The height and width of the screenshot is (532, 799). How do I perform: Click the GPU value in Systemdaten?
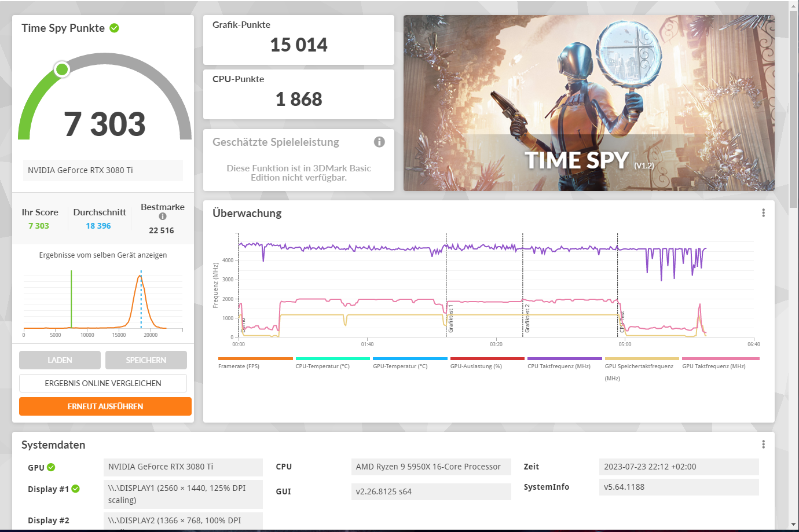(183, 467)
